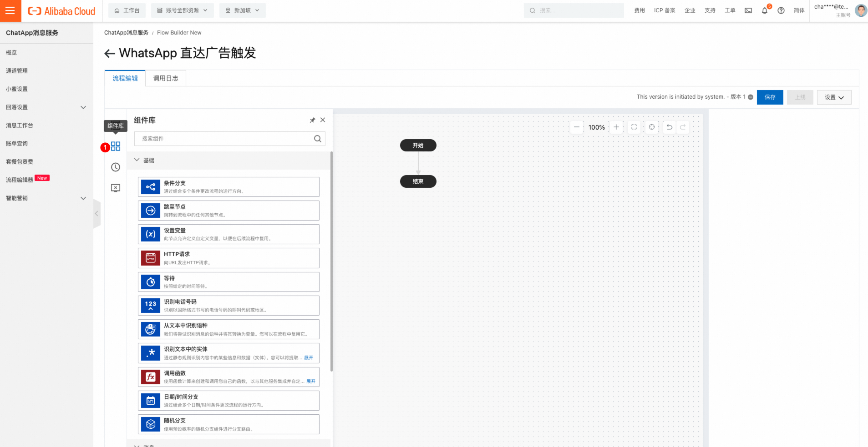The image size is (868, 447).
Task: Switch language via 简体
Action: click(799, 10)
